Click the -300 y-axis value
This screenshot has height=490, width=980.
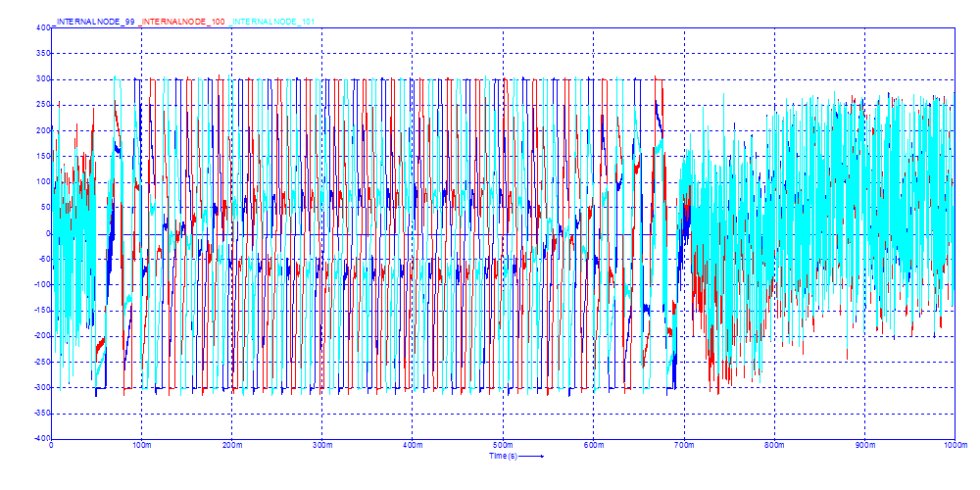pyautogui.click(x=41, y=387)
